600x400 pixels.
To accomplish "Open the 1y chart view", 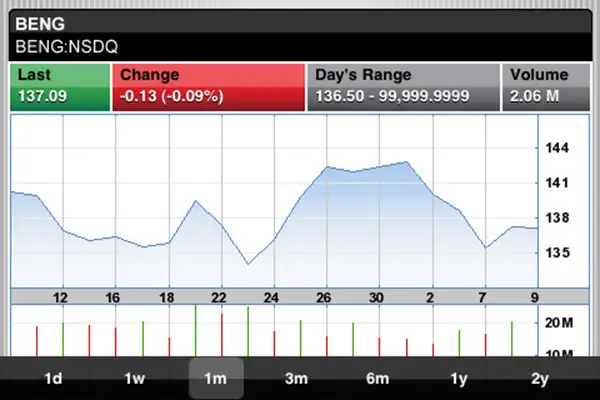I will [459, 379].
